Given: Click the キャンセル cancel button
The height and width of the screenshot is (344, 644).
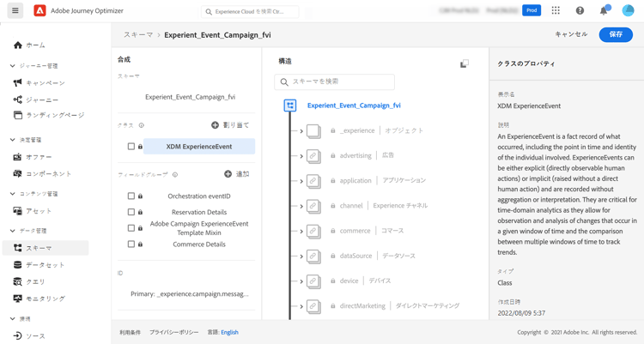Looking at the screenshot, I should (x=571, y=35).
